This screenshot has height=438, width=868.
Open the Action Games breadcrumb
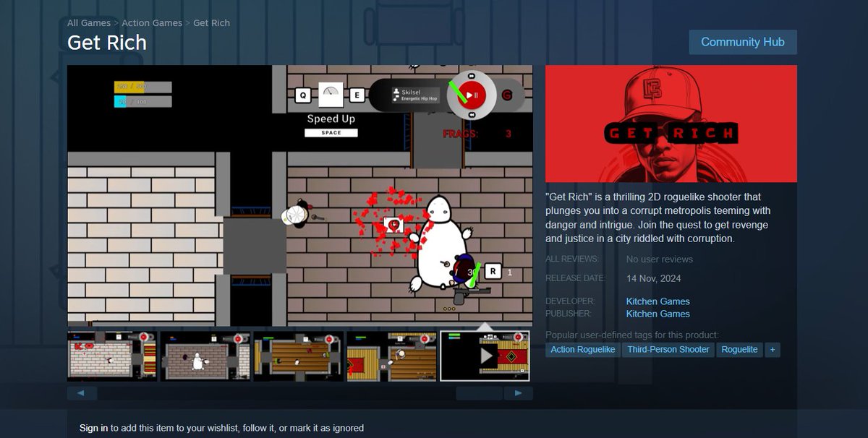click(150, 22)
